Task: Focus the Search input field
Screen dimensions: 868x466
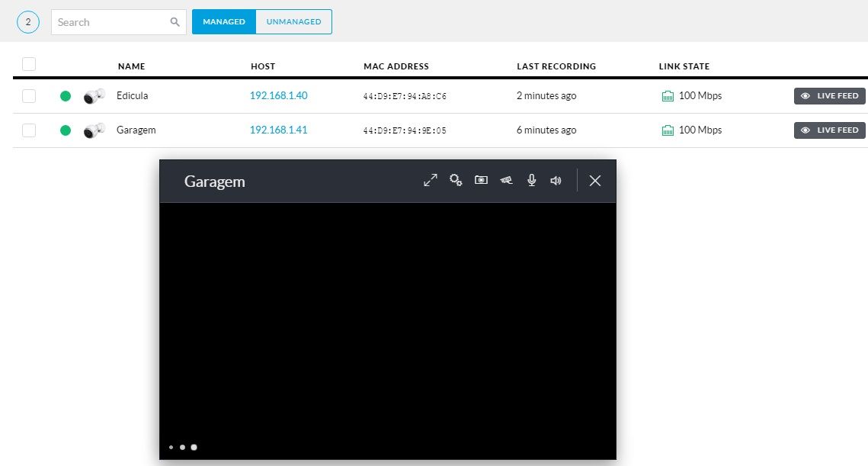Action: [118, 22]
